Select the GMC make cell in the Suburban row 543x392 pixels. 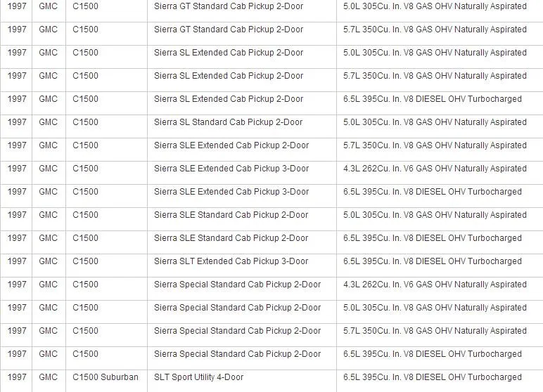coord(48,377)
